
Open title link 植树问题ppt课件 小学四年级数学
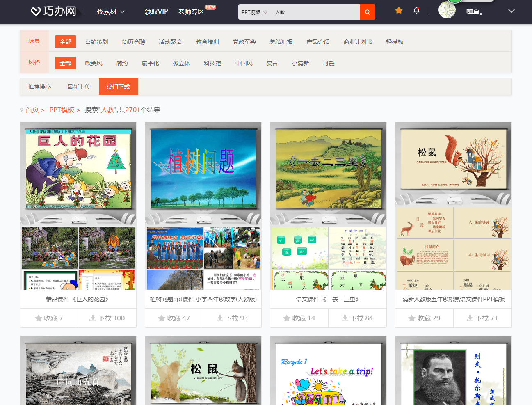click(203, 299)
